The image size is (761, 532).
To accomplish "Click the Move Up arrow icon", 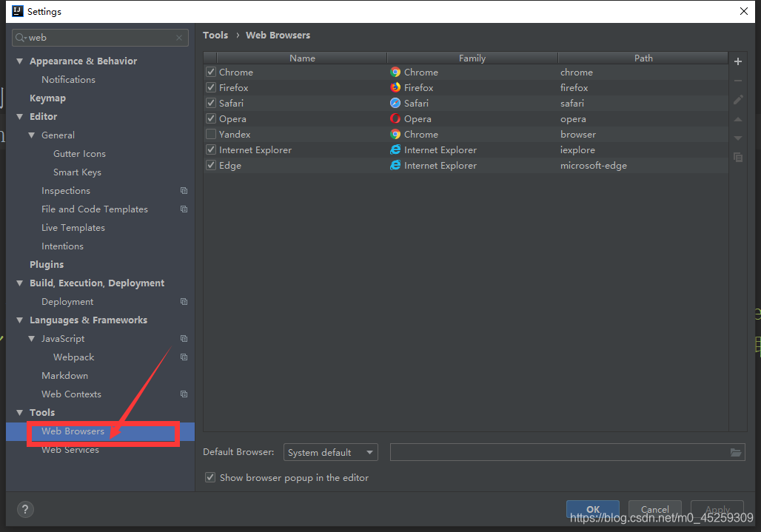I will point(738,119).
